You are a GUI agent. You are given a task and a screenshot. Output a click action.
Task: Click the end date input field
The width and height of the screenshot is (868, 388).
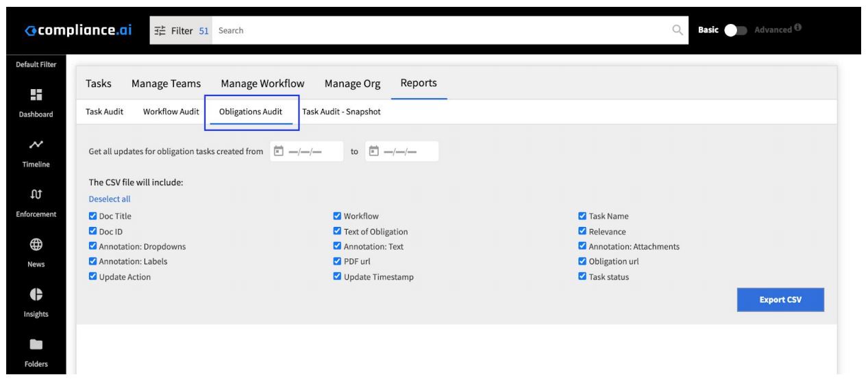(x=401, y=151)
